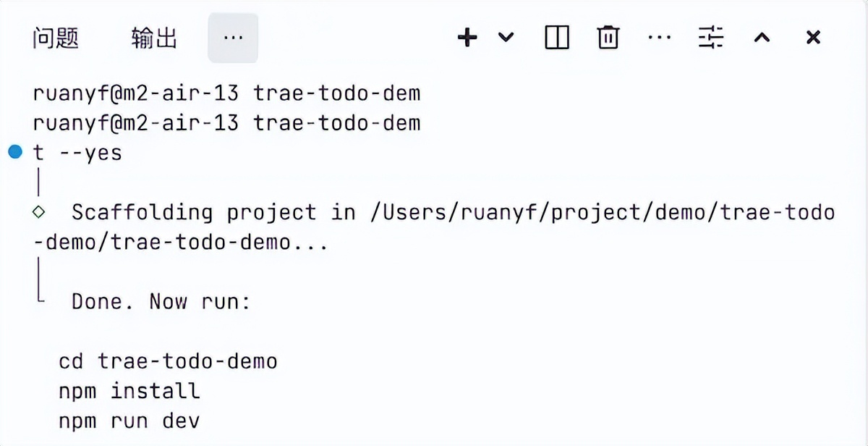Switch to the 输出 (Output) tab
868x446 pixels.
pos(154,38)
